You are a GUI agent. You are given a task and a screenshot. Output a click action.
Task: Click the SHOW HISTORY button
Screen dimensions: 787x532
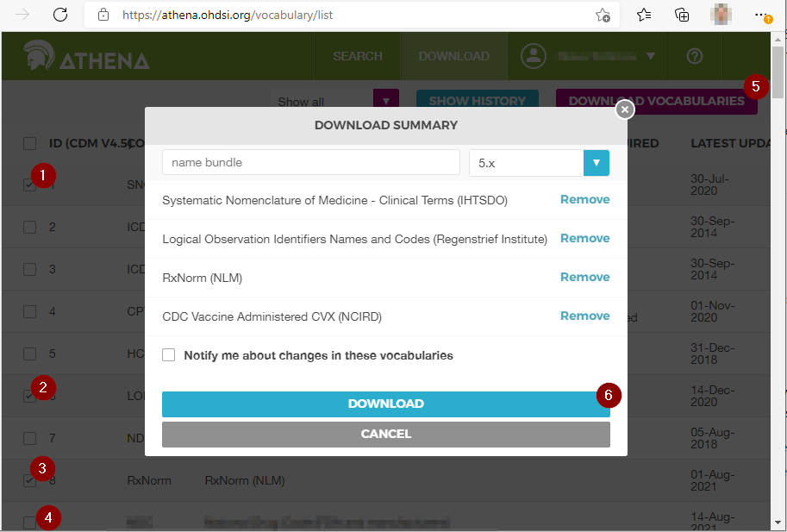click(477, 100)
